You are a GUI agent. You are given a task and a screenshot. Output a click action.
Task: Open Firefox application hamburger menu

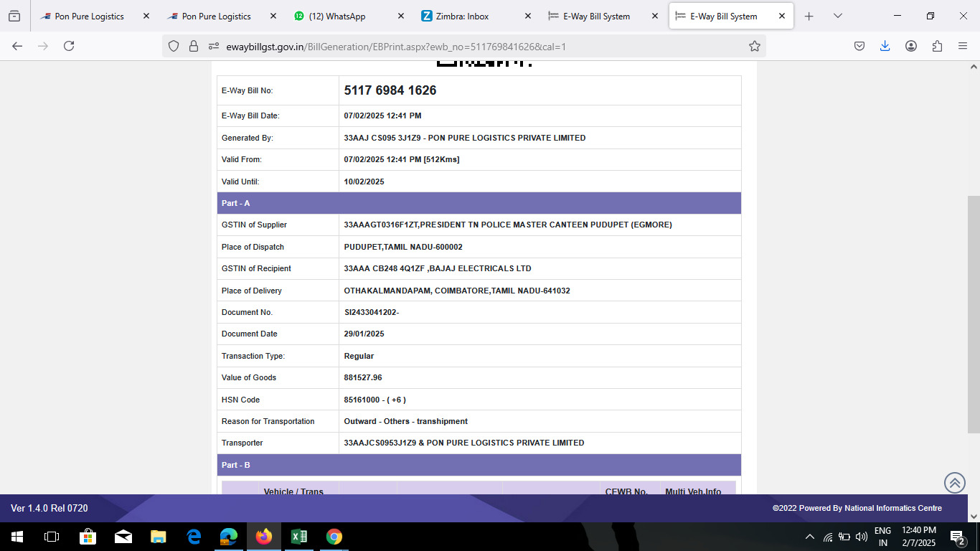(963, 46)
